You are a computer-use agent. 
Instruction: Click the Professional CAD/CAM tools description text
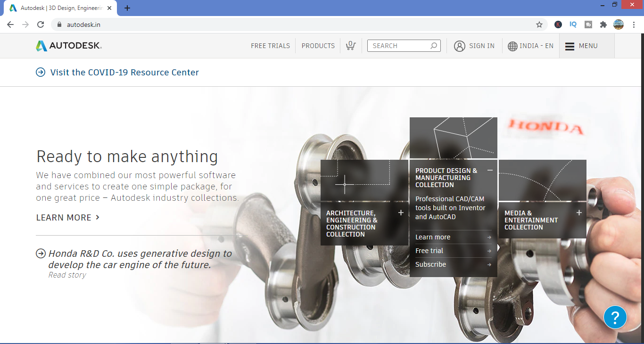pos(450,208)
